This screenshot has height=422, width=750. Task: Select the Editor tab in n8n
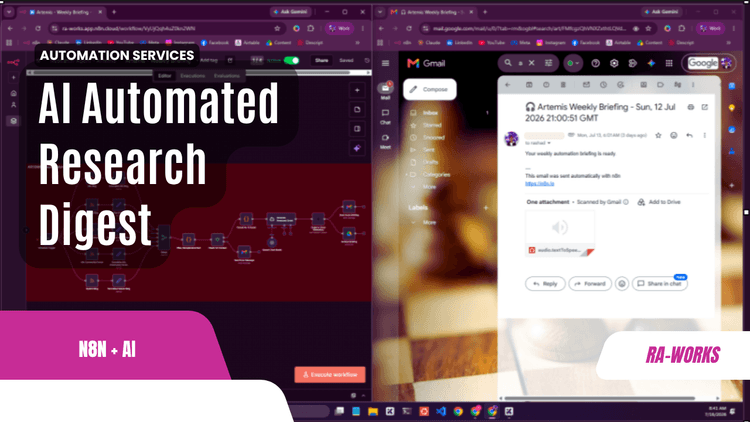coord(165,76)
